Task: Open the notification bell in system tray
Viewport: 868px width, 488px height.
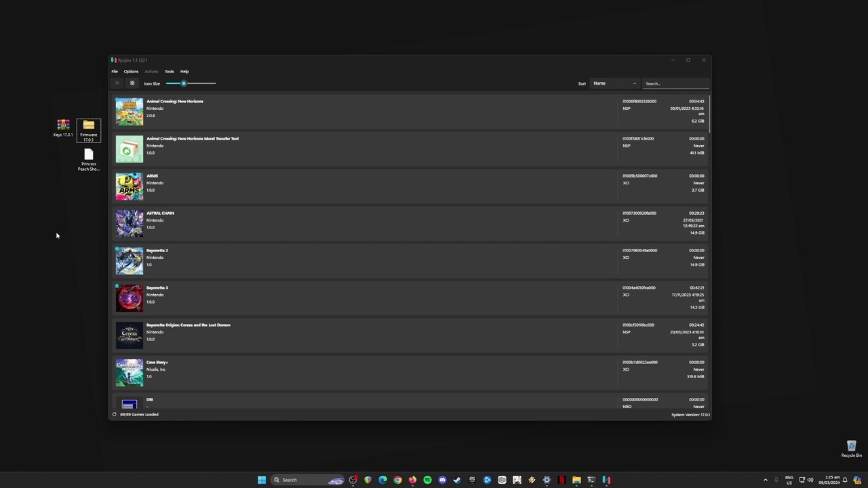Action: pos(845,480)
